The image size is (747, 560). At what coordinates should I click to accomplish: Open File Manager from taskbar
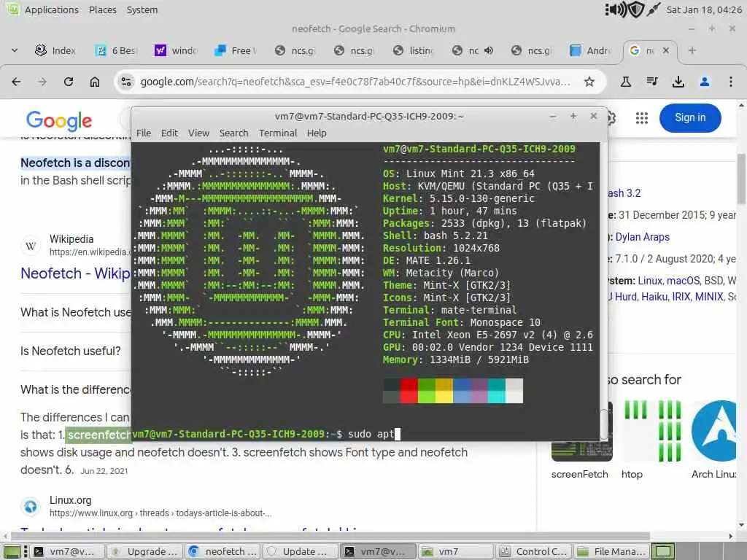[611, 551]
